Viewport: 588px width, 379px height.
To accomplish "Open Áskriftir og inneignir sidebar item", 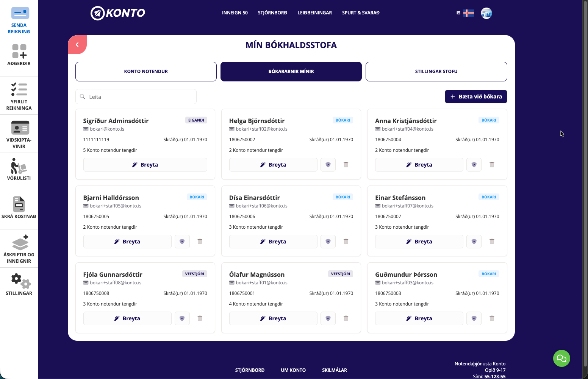I will (19, 249).
